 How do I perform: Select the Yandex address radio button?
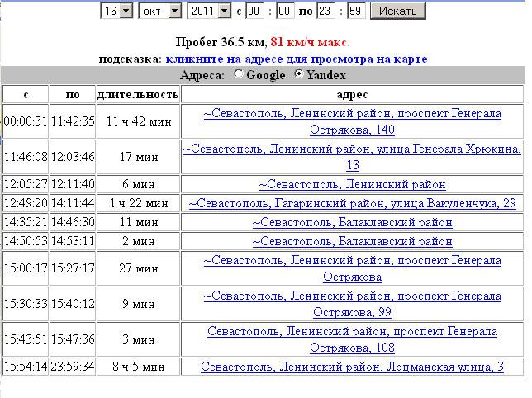point(299,75)
